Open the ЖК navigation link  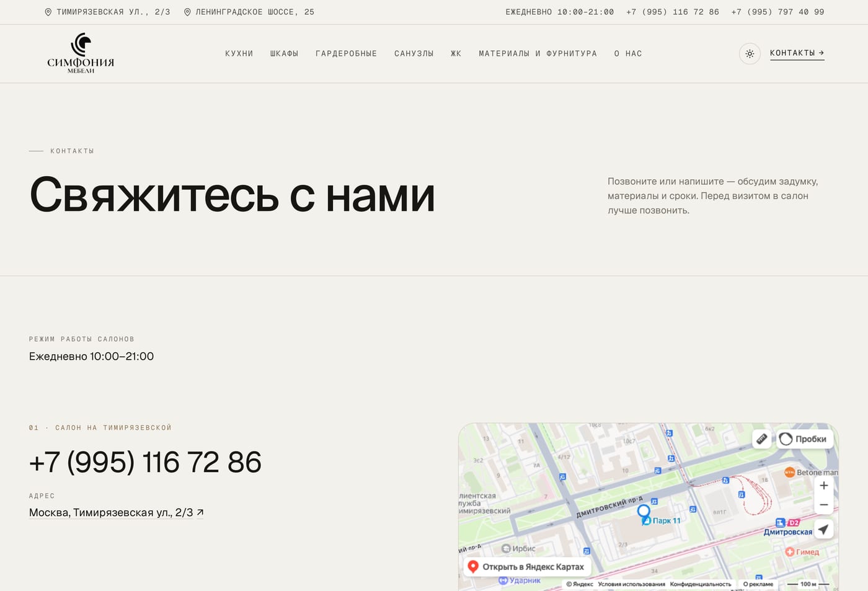pyautogui.click(x=456, y=54)
